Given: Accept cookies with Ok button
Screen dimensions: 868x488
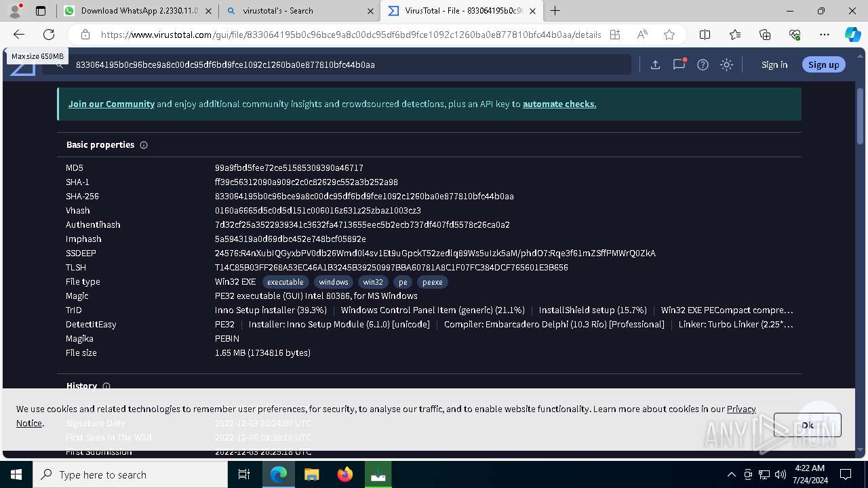Looking at the screenshot, I should click(807, 425).
